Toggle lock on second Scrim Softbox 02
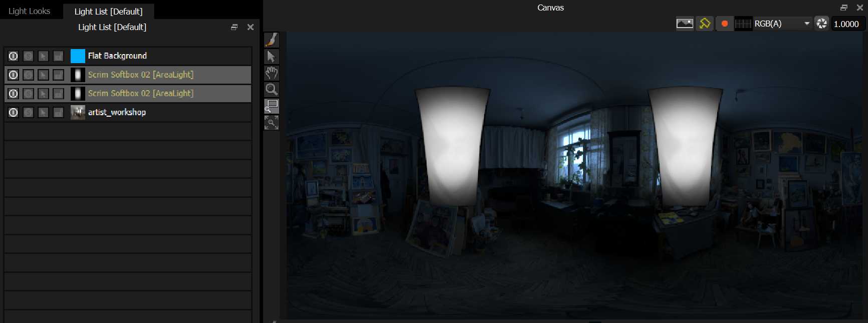The height and width of the screenshot is (323, 868). [x=59, y=94]
